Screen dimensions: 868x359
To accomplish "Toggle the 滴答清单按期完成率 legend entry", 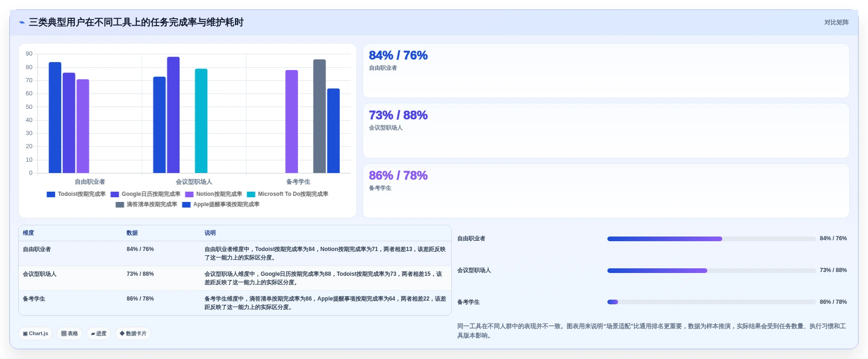I will [x=146, y=205].
